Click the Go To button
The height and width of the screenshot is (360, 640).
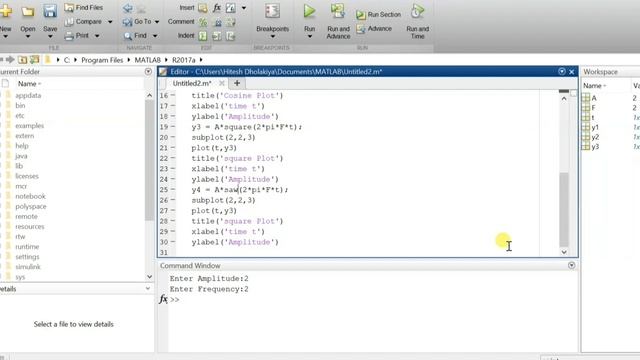pyautogui.click(x=137, y=21)
